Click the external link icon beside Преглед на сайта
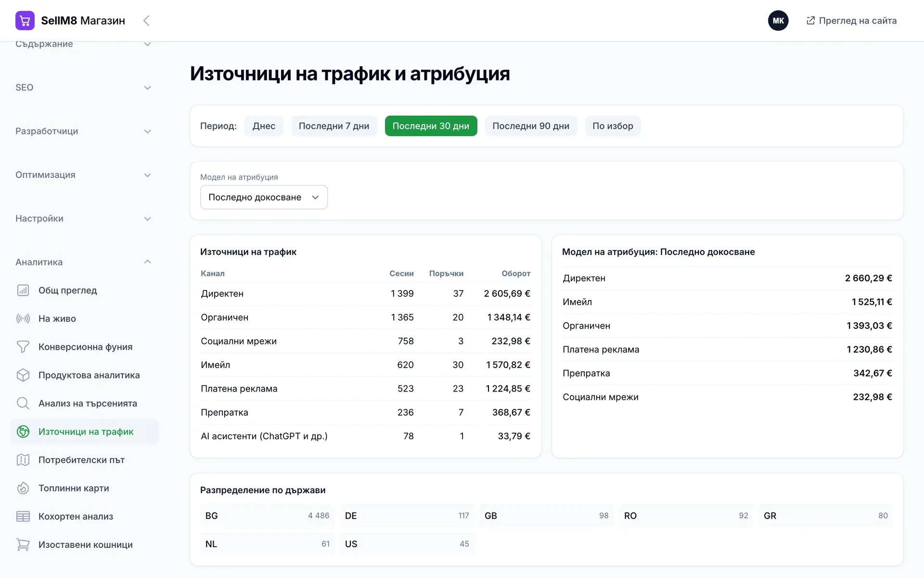The image size is (924, 578). click(x=810, y=21)
